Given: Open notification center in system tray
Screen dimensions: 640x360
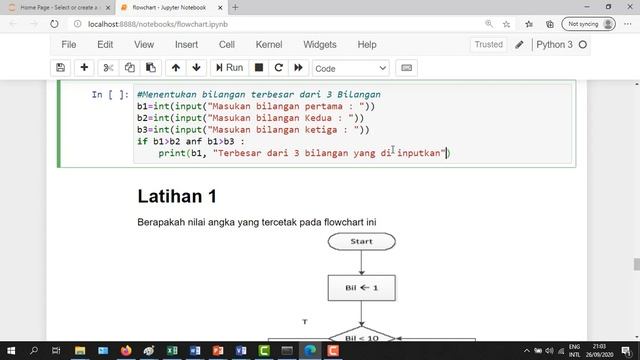Looking at the screenshot, I should [x=626, y=351].
